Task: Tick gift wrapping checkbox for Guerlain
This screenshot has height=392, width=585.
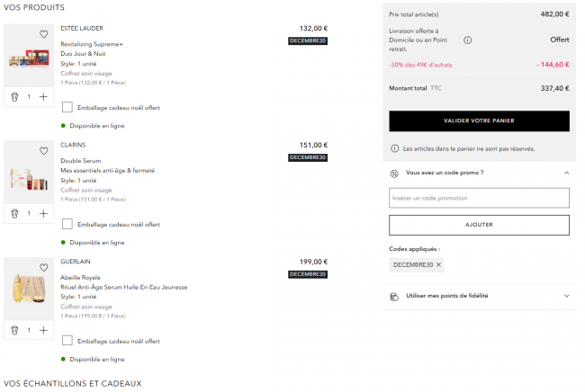Action: pyautogui.click(x=67, y=341)
